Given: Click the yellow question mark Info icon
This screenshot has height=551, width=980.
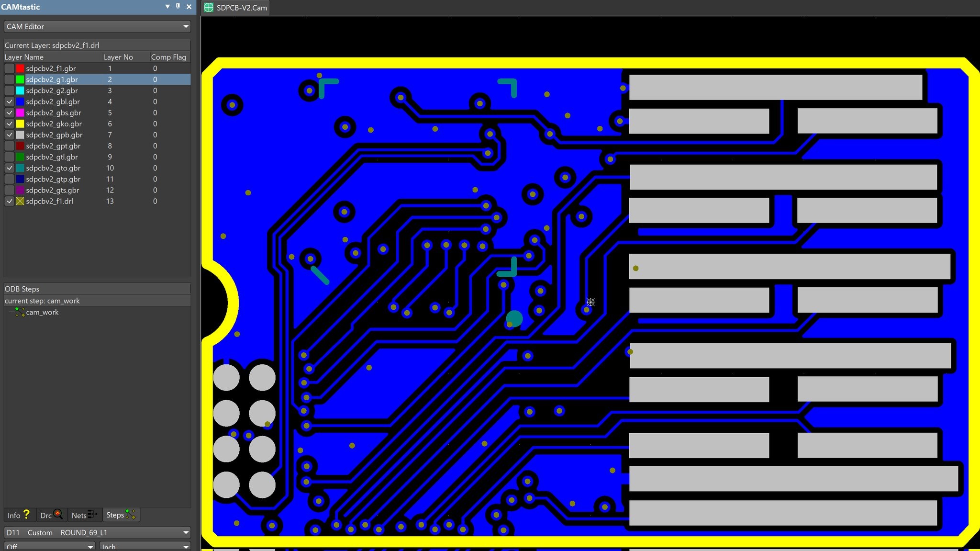Looking at the screenshot, I should [x=26, y=515].
